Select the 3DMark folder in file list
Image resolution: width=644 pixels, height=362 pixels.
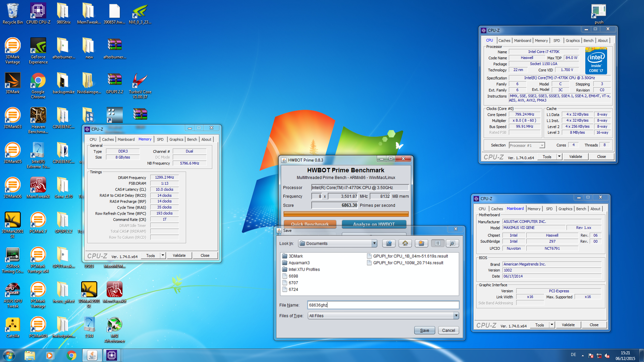pos(292,256)
